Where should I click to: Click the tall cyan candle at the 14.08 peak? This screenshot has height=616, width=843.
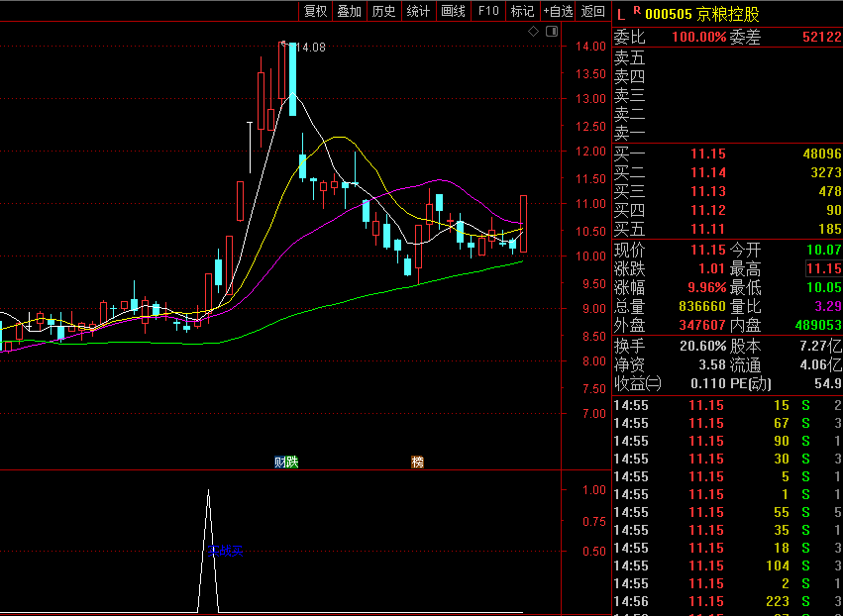point(292,79)
